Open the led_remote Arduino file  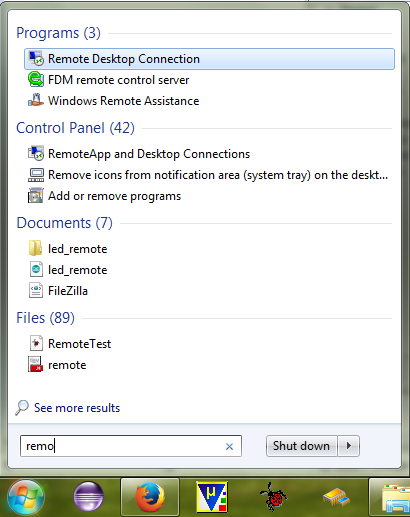pyautogui.click(x=68, y=270)
